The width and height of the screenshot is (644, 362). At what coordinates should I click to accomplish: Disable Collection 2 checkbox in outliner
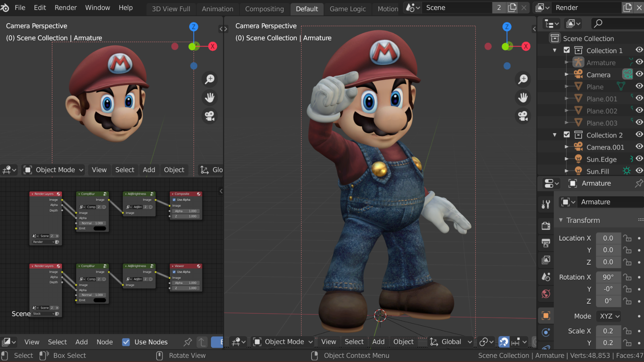pyautogui.click(x=567, y=135)
